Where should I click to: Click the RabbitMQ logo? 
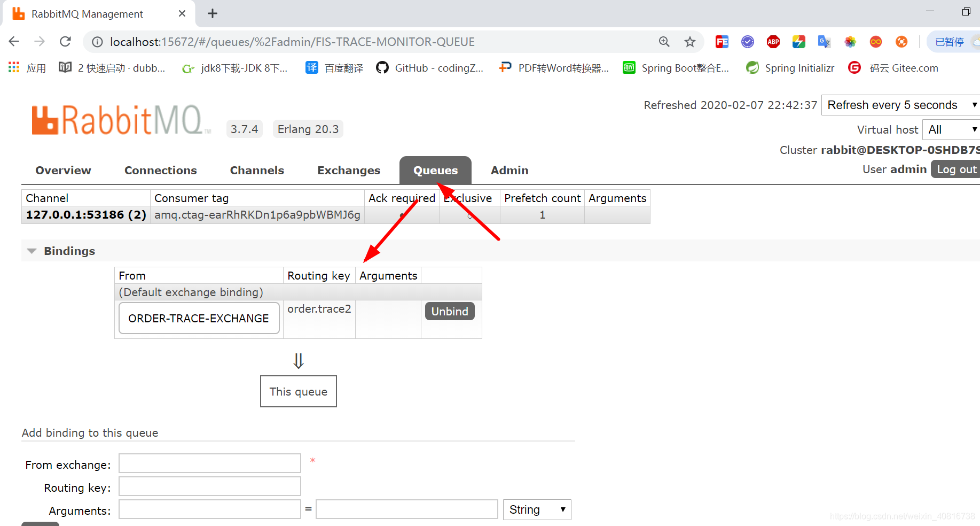click(x=122, y=120)
